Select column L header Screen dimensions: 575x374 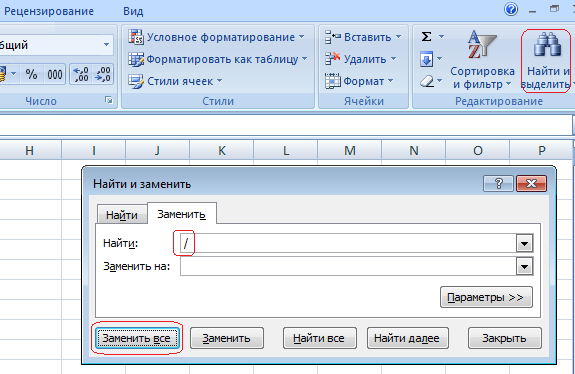pyautogui.click(x=285, y=150)
